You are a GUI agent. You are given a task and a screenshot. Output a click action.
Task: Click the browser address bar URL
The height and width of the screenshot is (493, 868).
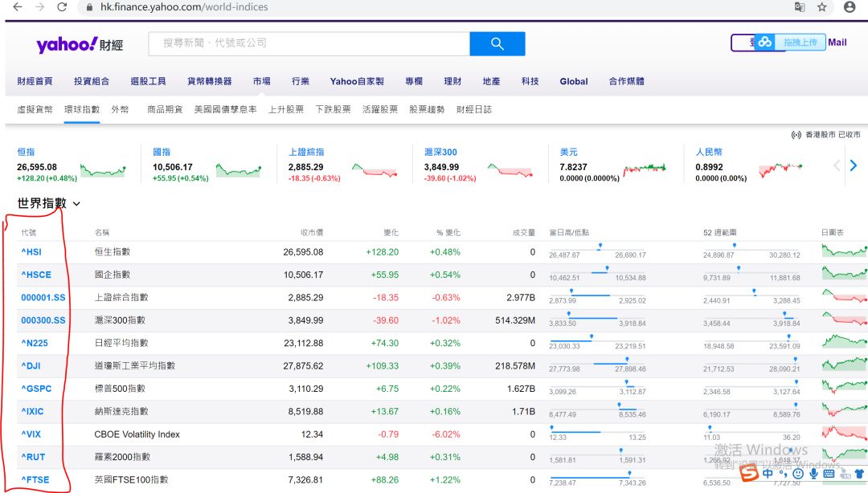pyautogui.click(x=184, y=7)
